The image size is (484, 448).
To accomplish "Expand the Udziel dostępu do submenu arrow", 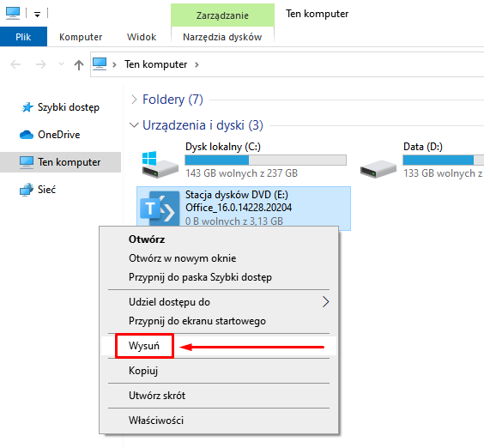I will pyautogui.click(x=325, y=302).
